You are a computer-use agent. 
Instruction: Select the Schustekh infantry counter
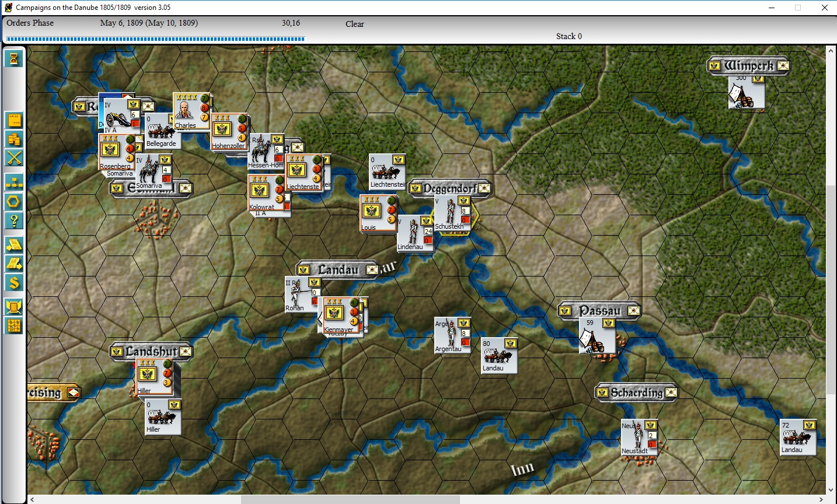[x=452, y=213]
